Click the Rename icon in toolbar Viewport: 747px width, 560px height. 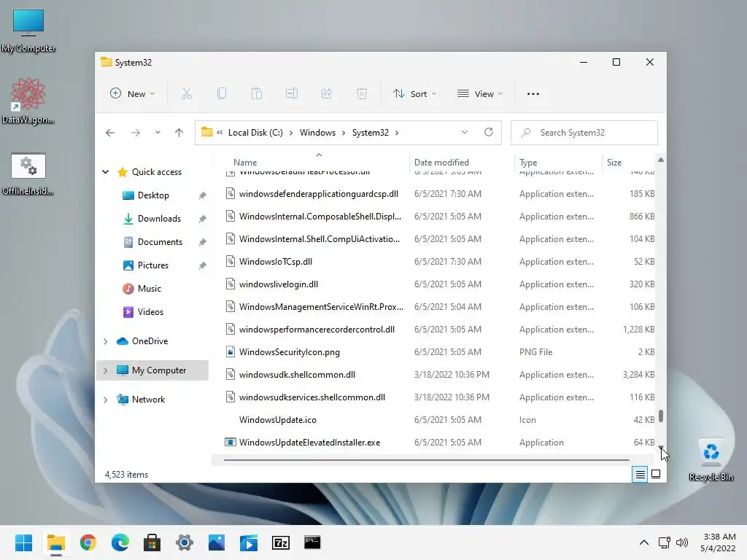pyautogui.click(x=292, y=94)
